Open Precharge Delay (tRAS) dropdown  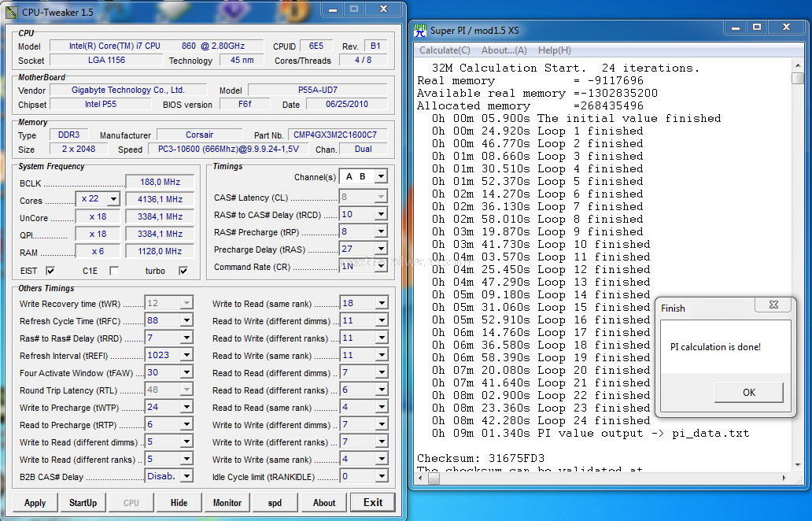(381, 249)
